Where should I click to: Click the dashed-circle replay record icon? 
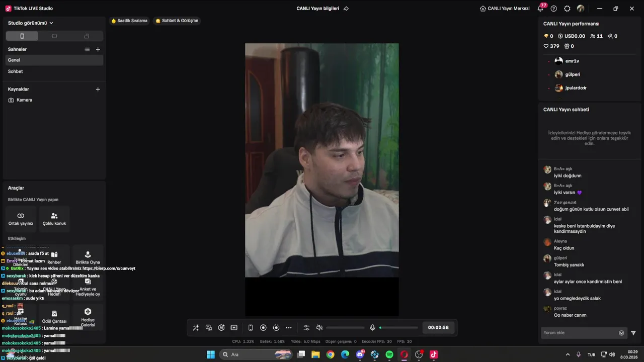[276, 328]
